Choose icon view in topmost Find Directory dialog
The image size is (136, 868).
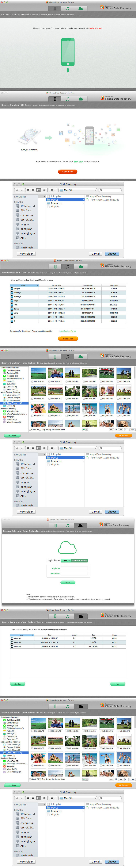(28, 190)
